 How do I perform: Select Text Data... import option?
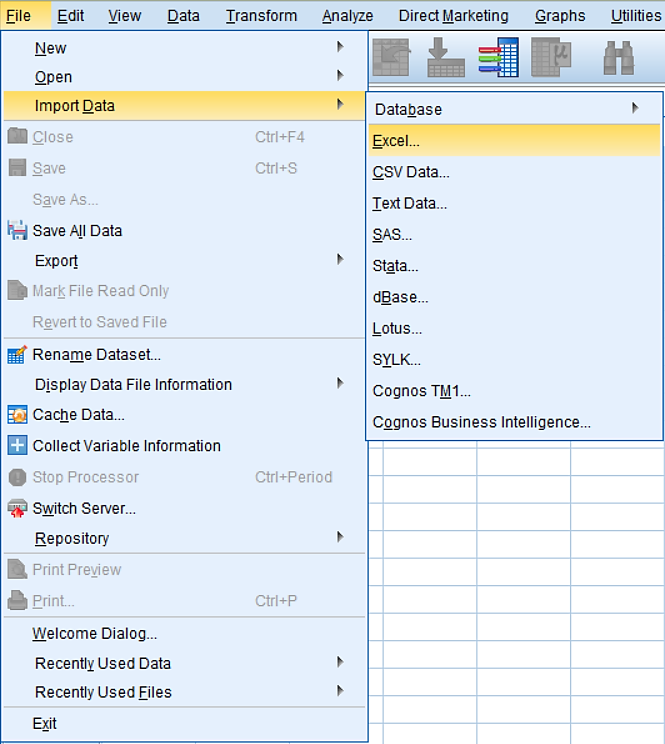tap(514, 204)
